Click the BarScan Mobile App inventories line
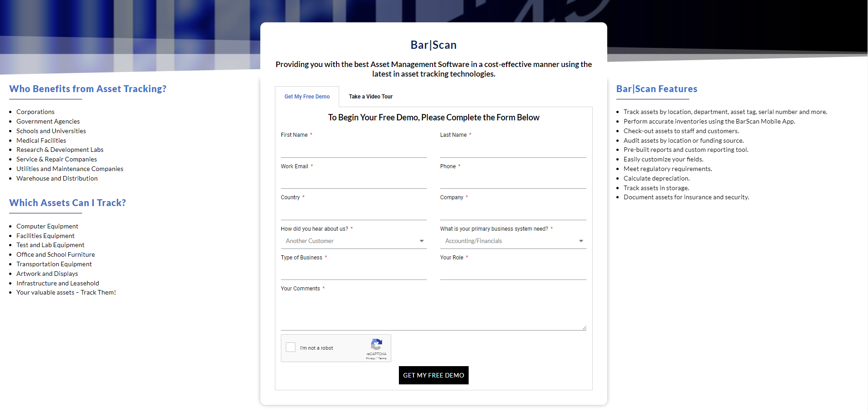The height and width of the screenshot is (414, 868). [x=709, y=121]
